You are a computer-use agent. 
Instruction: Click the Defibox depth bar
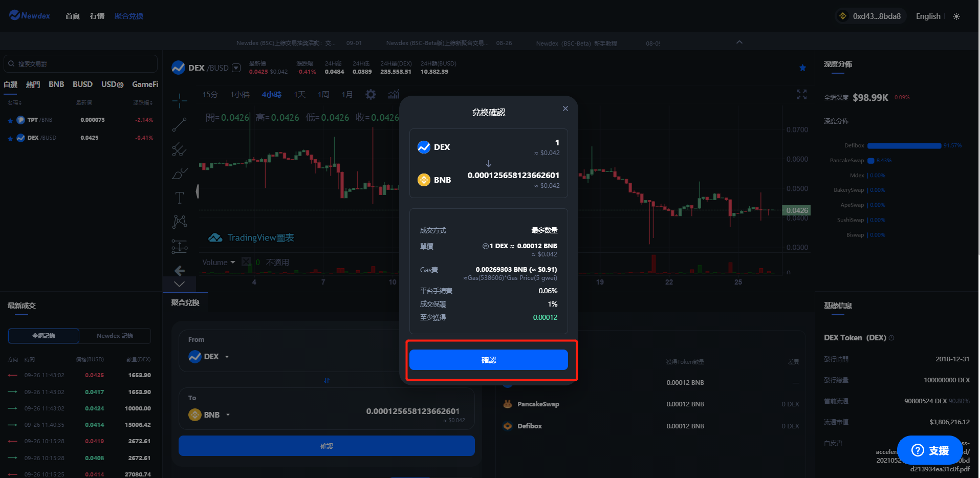click(904, 146)
